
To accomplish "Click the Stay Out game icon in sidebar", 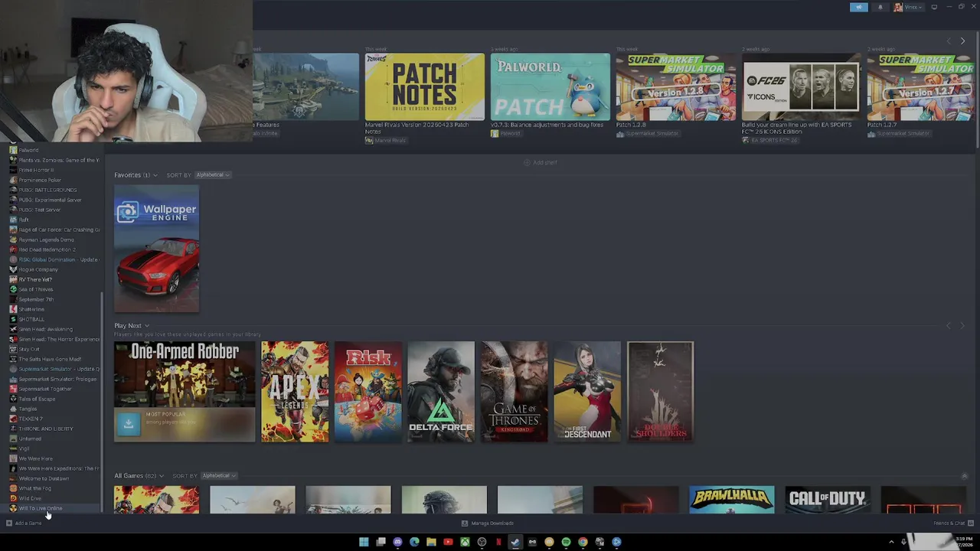I will click(x=13, y=349).
